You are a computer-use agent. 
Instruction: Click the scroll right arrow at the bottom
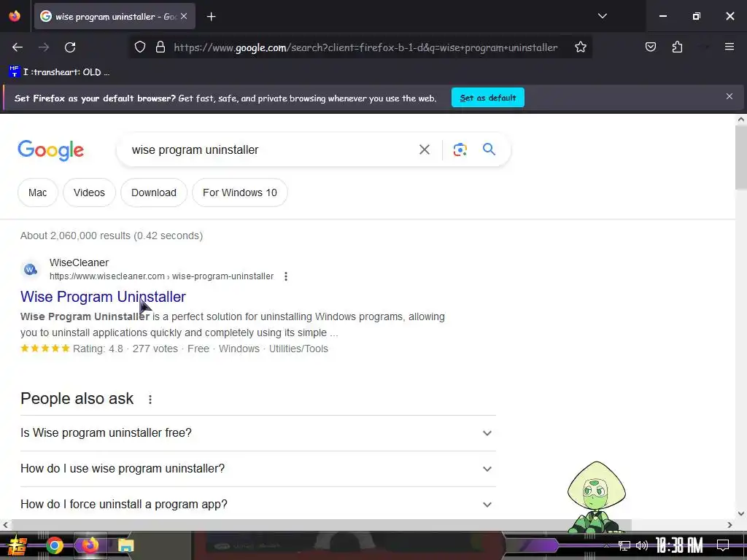tap(729, 525)
